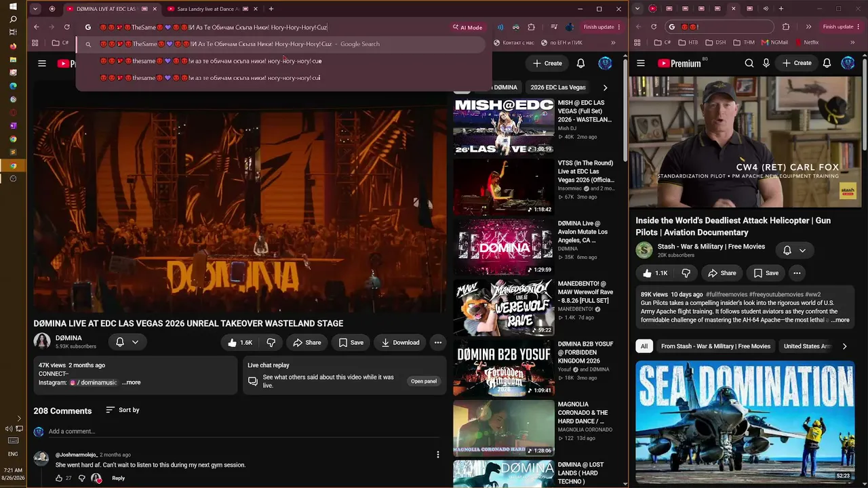Like the DØMINA EDC video
868x488 pixels.
(x=240, y=342)
